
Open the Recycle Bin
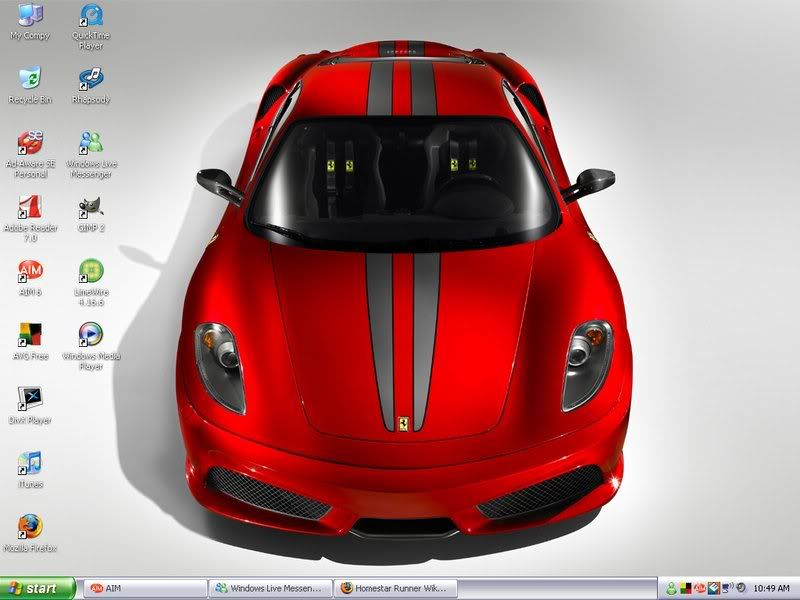pyautogui.click(x=30, y=80)
